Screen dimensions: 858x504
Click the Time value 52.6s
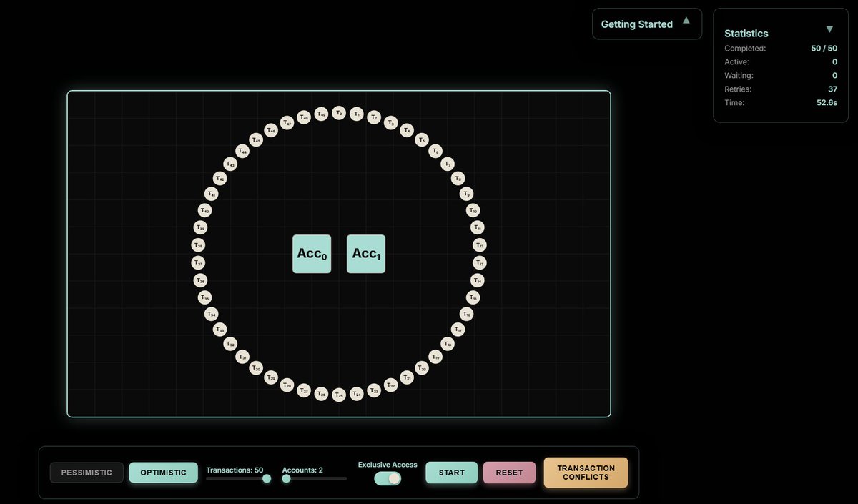pyautogui.click(x=826, y=103)
